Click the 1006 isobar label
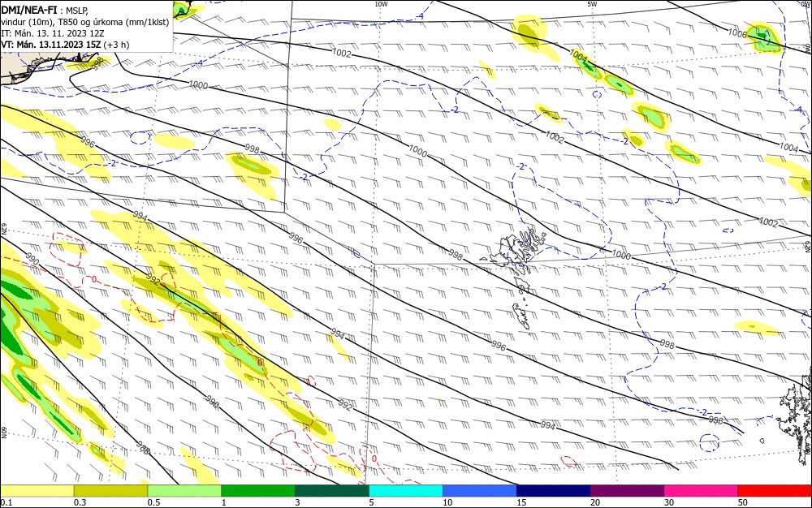This screenshot has width=812, height=508. point(737,33)
